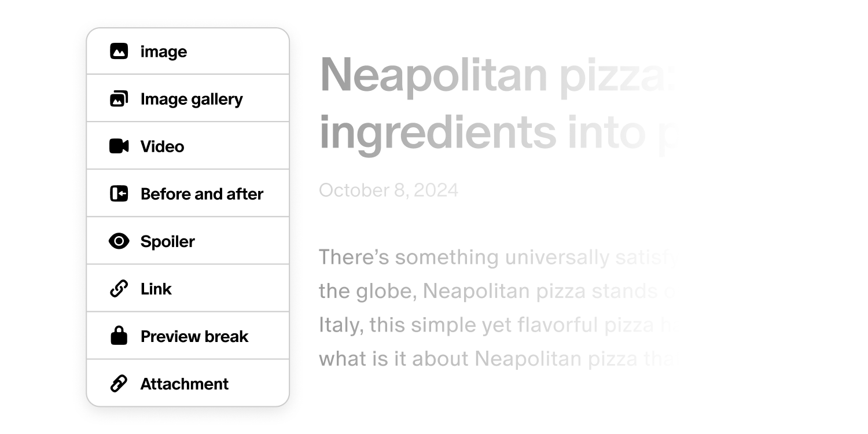Insert a Video block
Viewport: 868px width, 434px height.
coord(162,146)
